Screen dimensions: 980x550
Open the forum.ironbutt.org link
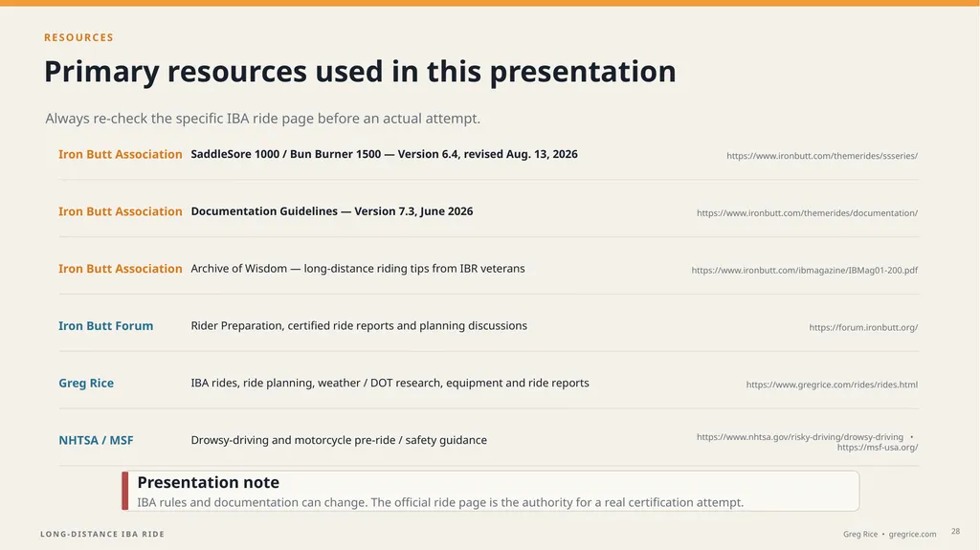863,327
